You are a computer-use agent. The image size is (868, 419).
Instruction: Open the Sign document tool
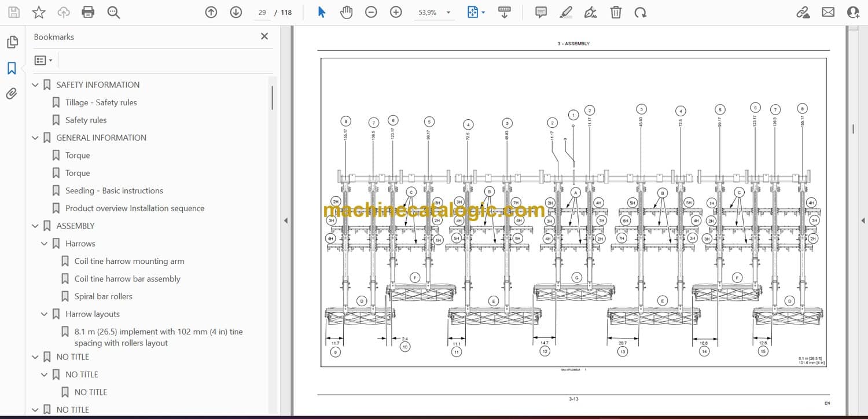(x=591, y=12)
